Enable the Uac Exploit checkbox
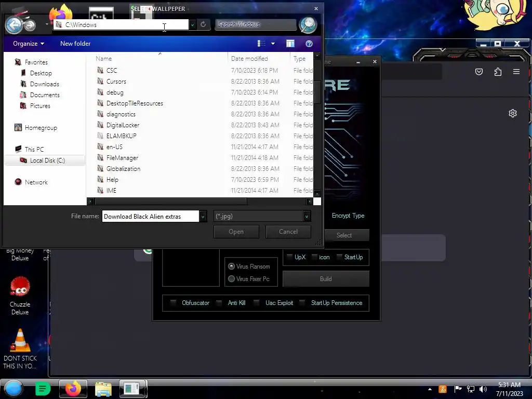 [257, 303]
